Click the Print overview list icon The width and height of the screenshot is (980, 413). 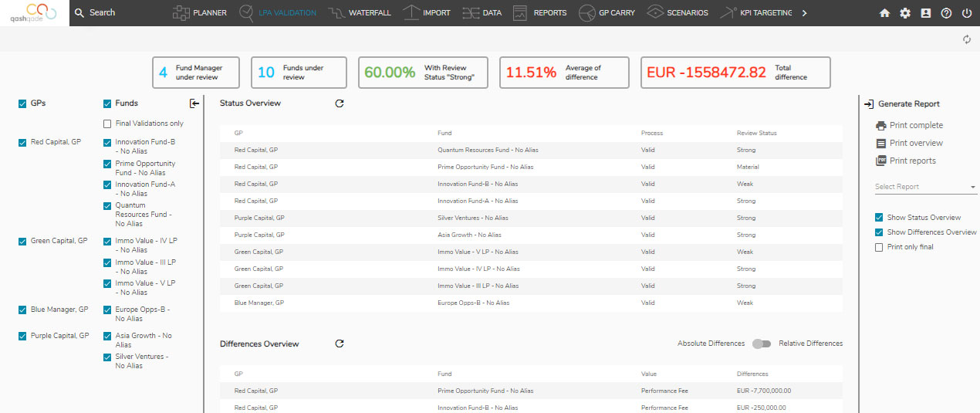pos(881,143)
